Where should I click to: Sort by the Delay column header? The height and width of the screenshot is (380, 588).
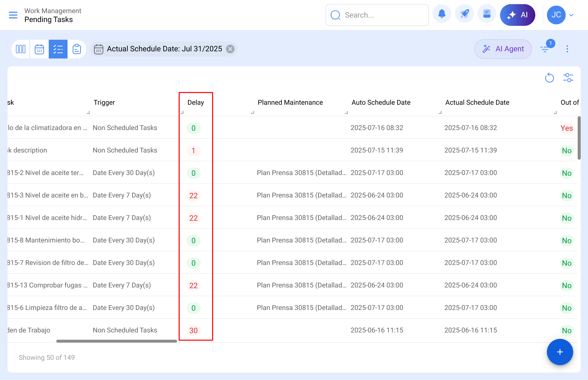point(196,102)
